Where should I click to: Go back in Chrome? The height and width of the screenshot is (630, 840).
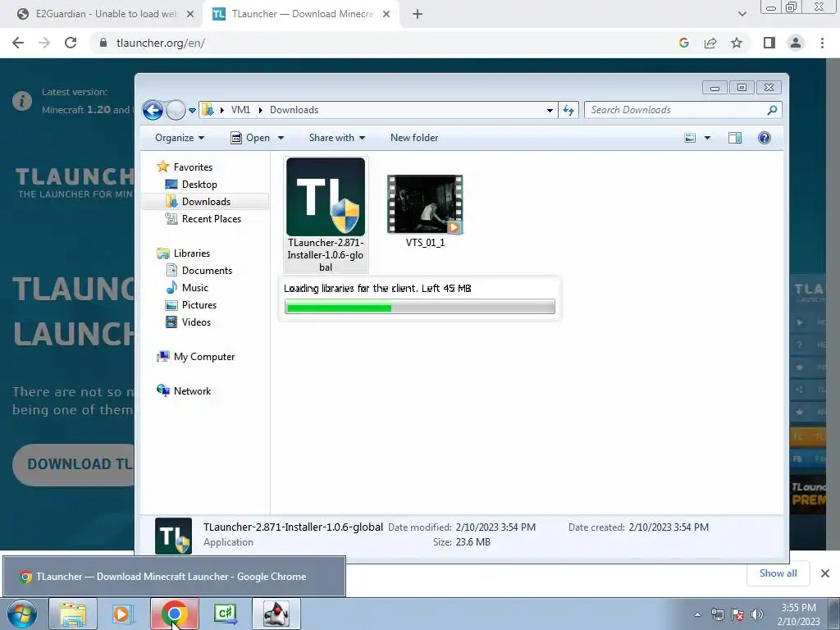(x=18, y=43)
